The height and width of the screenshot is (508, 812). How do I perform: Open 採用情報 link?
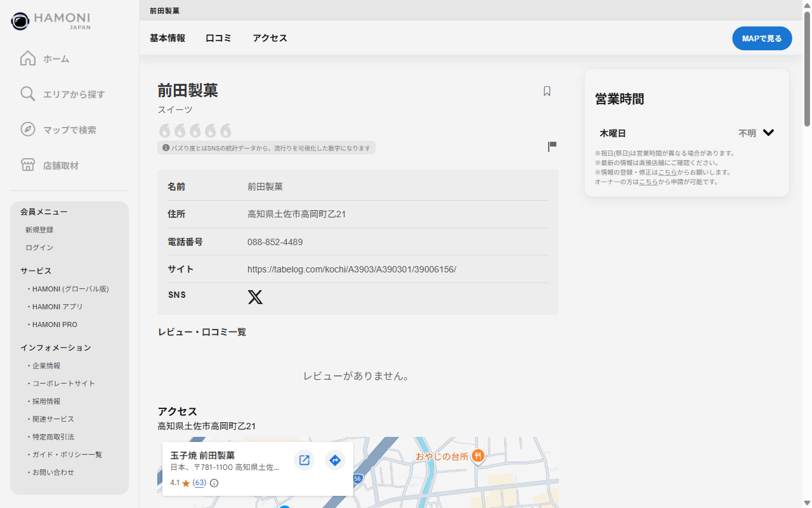click(x=46, y=401)
